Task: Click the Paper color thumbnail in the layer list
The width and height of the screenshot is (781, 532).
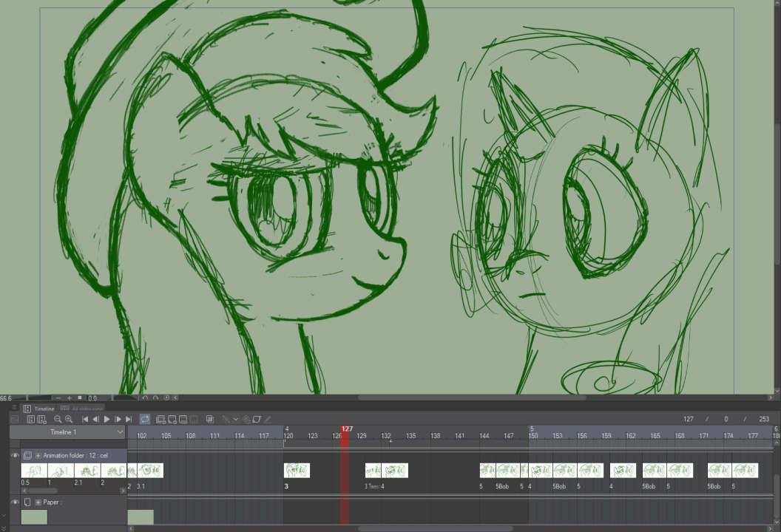Action: 34,517
